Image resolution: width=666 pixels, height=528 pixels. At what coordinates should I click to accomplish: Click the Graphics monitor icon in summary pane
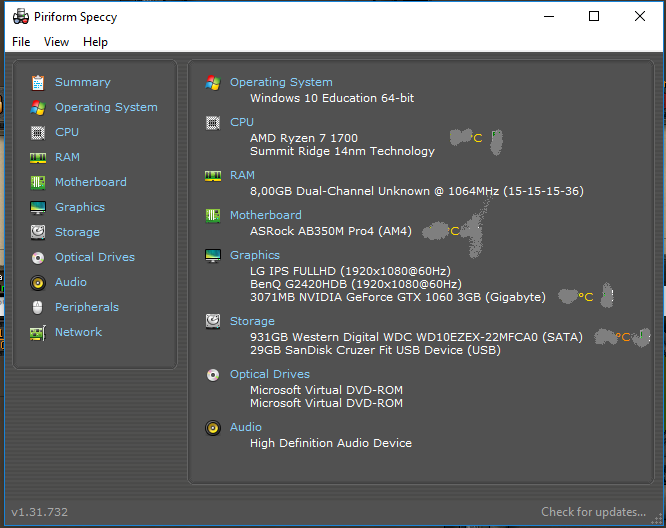tap(213, 256)
